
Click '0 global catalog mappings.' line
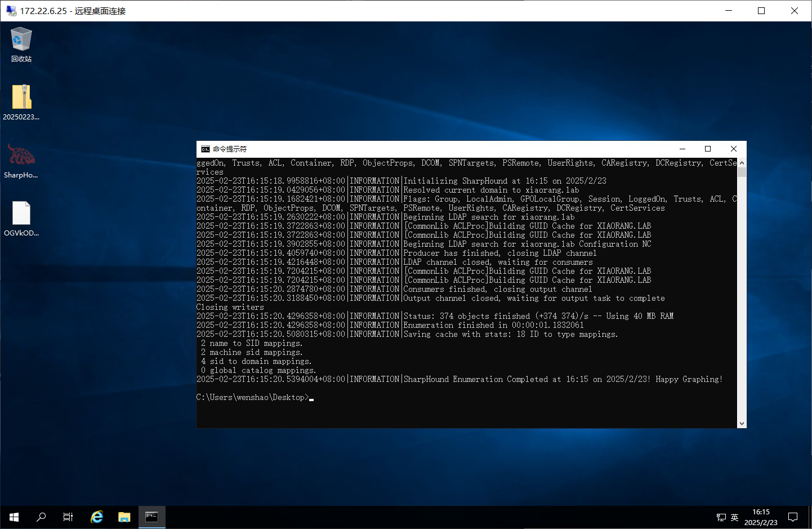[258, 370]
